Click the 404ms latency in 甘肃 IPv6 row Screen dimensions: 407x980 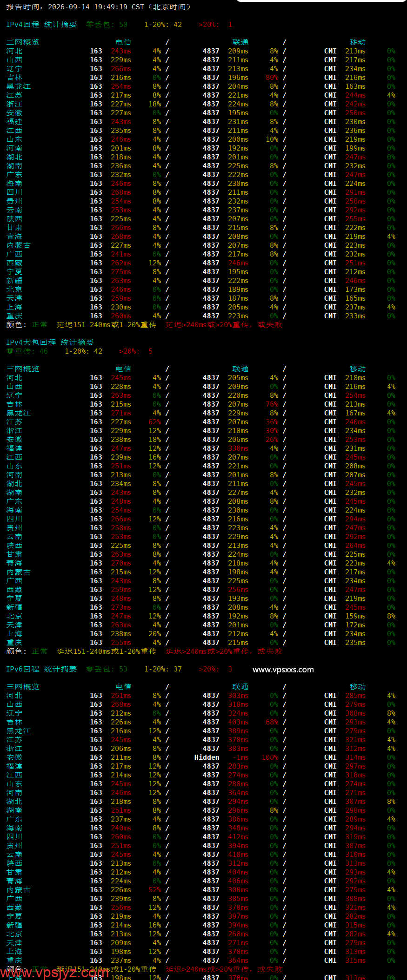click(238, 872)
